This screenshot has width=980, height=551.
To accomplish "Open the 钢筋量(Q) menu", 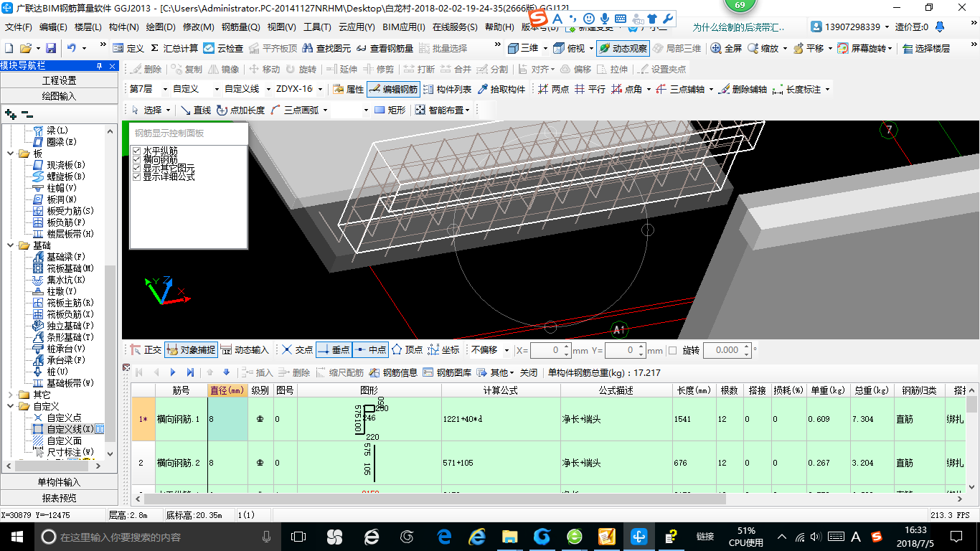I will pyautogui.click(x=240, y=27).
